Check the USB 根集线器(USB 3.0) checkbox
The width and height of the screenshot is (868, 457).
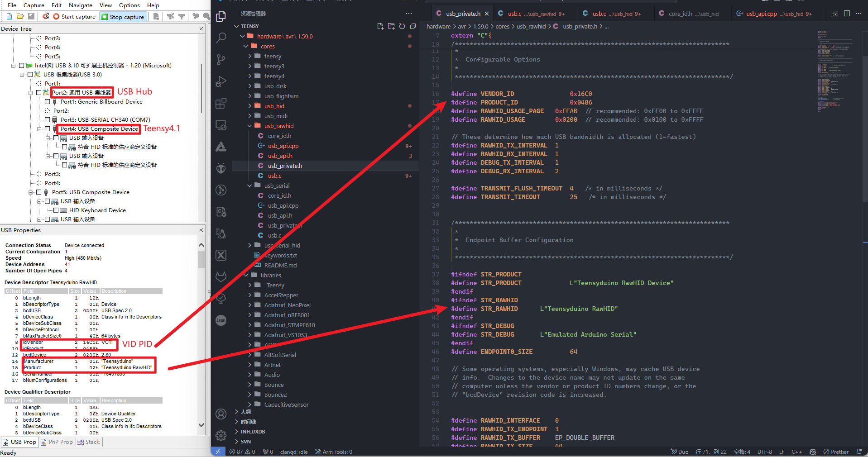click(x=30, y=75)
